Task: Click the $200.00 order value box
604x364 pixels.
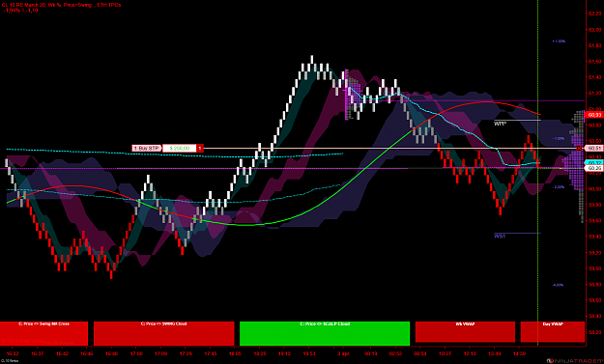Action: click(x=180, y=148)
